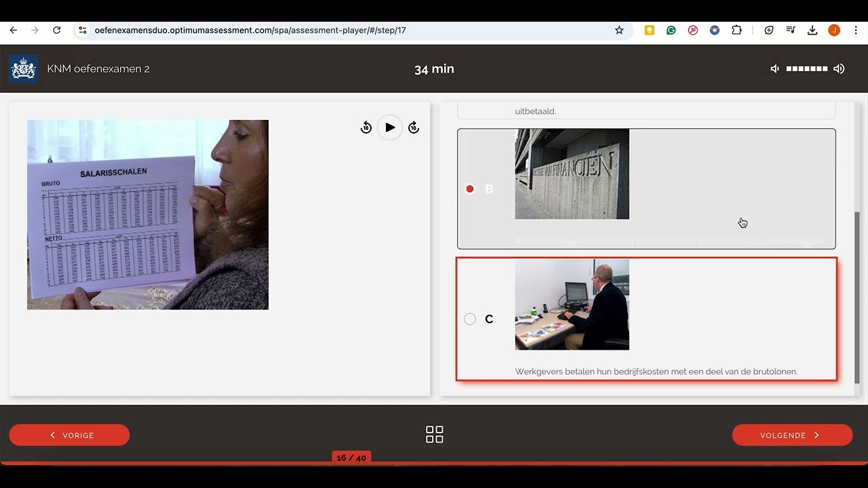Click the 16 / 40 progress marker

[x=351, y=458]
